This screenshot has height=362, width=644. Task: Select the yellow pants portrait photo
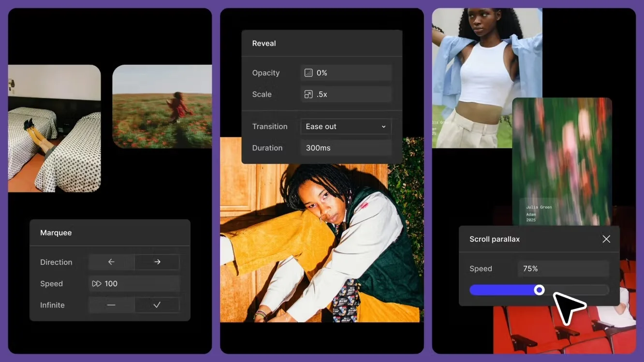[322, 242]
